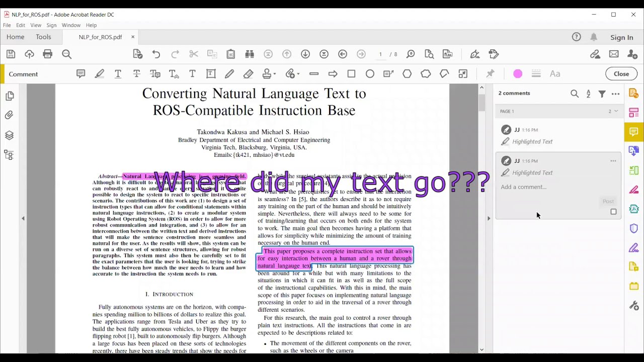
Task: Open the Sign menu
Action: [x=51, y=25]
